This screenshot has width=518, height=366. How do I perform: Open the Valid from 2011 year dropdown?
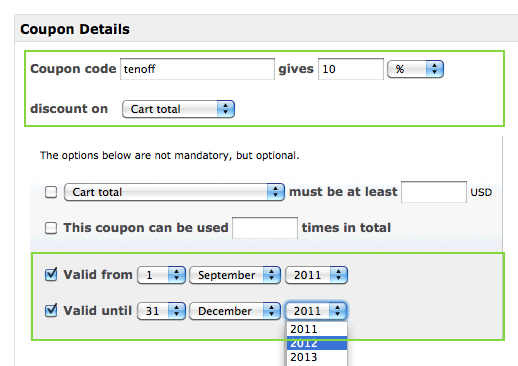click(x=316, y=275)
